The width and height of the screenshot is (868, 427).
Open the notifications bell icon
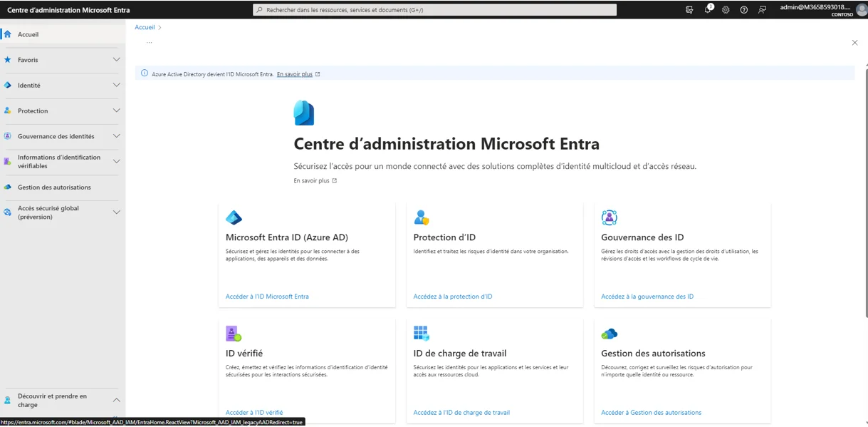click(x=708, y=10)
